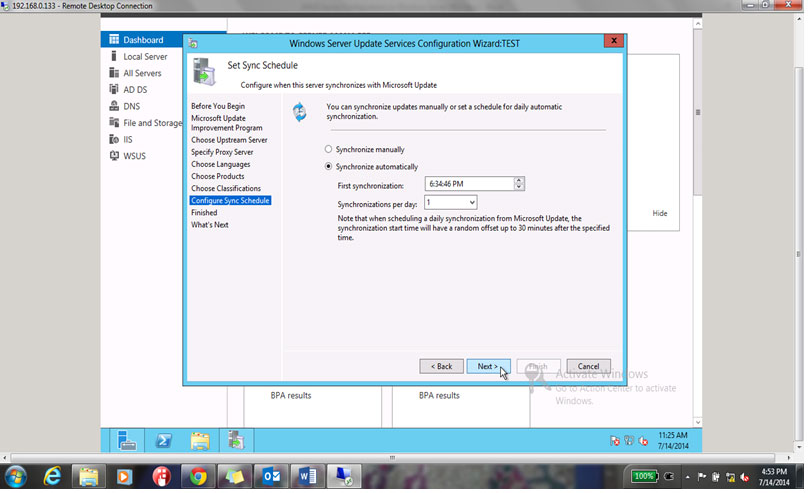The image size is (809, 493).
Task: Select Microsoft Update Improvement Program step
Action: coord(226,123)
